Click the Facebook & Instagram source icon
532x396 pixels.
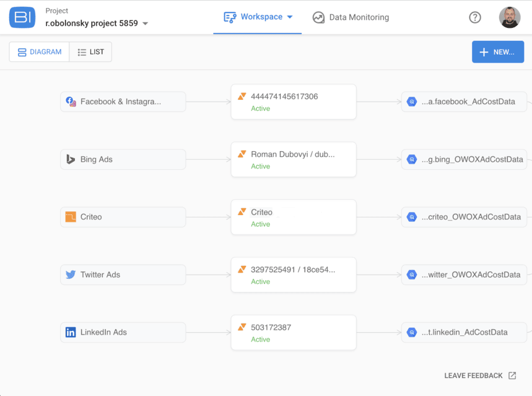(71, 102)
